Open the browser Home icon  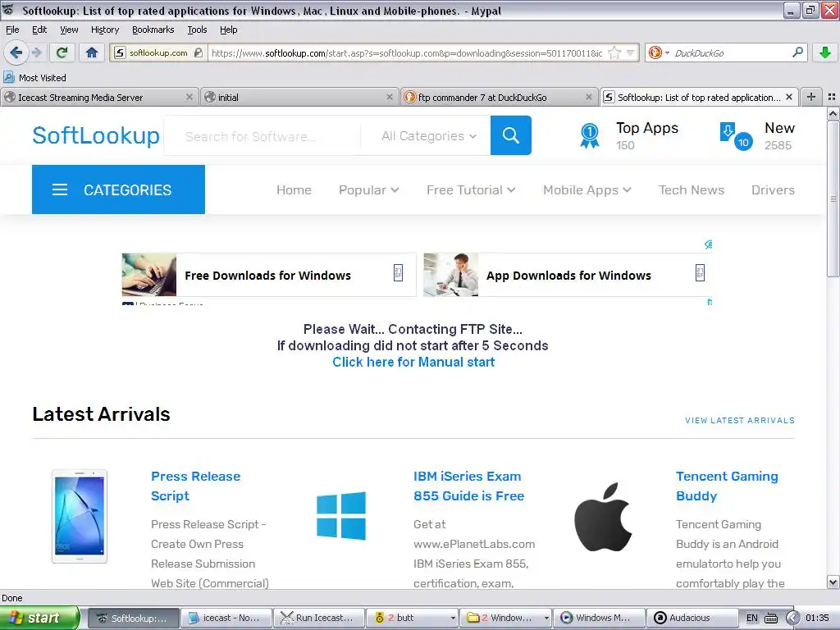point(92,52)
